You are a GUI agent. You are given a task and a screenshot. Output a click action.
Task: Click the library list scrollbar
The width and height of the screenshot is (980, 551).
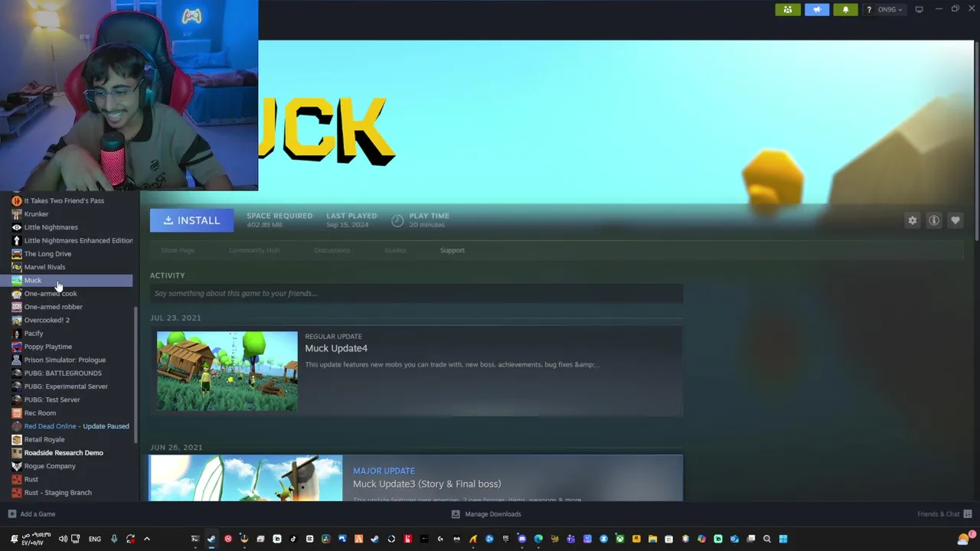[136, 375]
